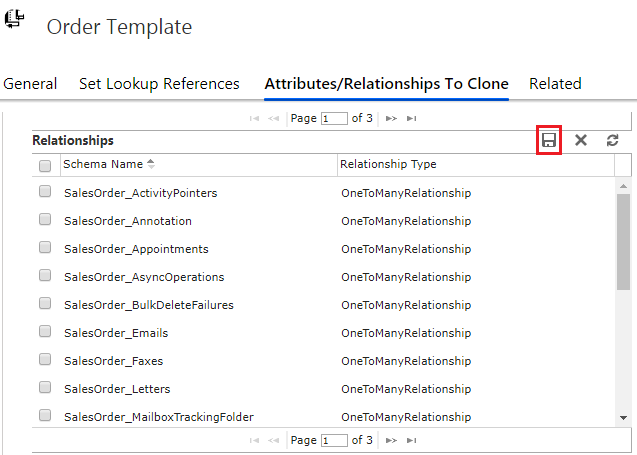
Task: Click the scrollbar up arrow in the grid
Action: [x=623, y=186]
